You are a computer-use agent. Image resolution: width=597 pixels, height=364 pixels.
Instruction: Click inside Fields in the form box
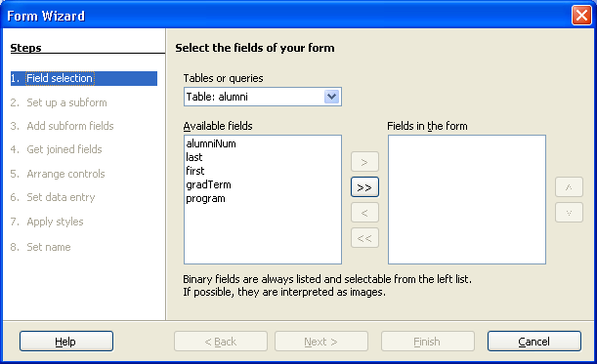point(467,199)
